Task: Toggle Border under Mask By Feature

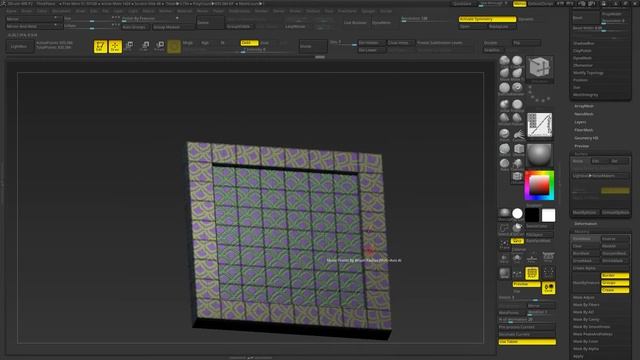Action: (x=615, y=276)
